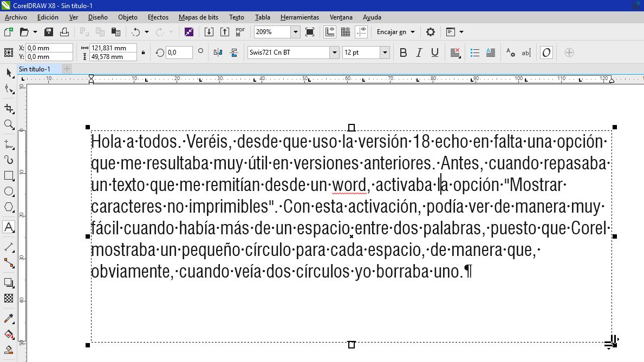
Task: Apply Bold formatting to text
Action: (403, 52)
